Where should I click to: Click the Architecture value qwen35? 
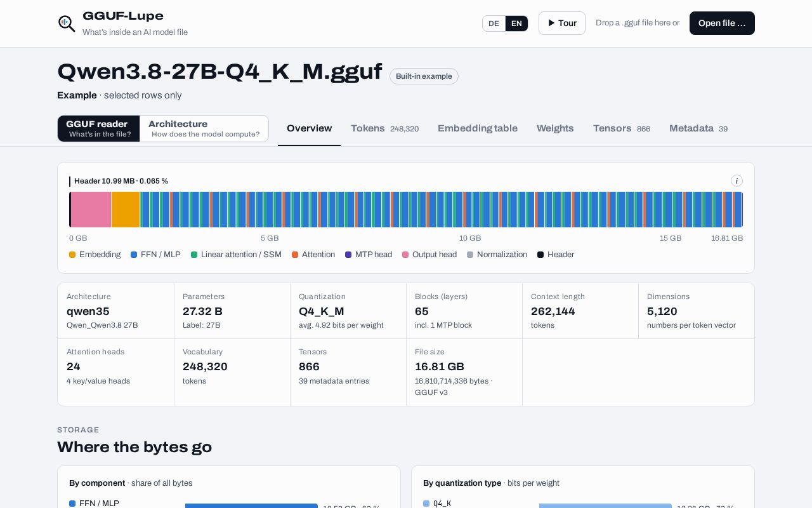[88, 311]
